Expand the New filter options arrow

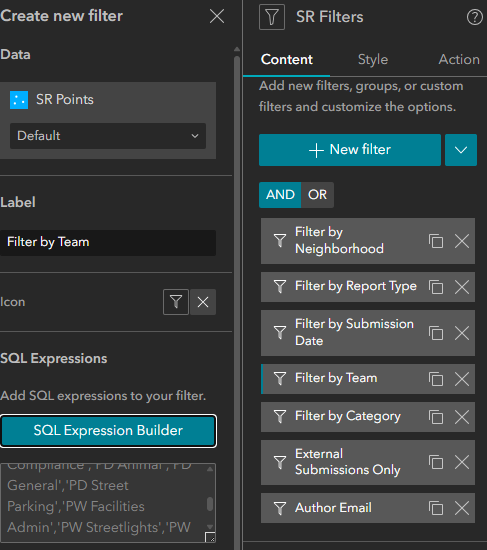(461, 150)
